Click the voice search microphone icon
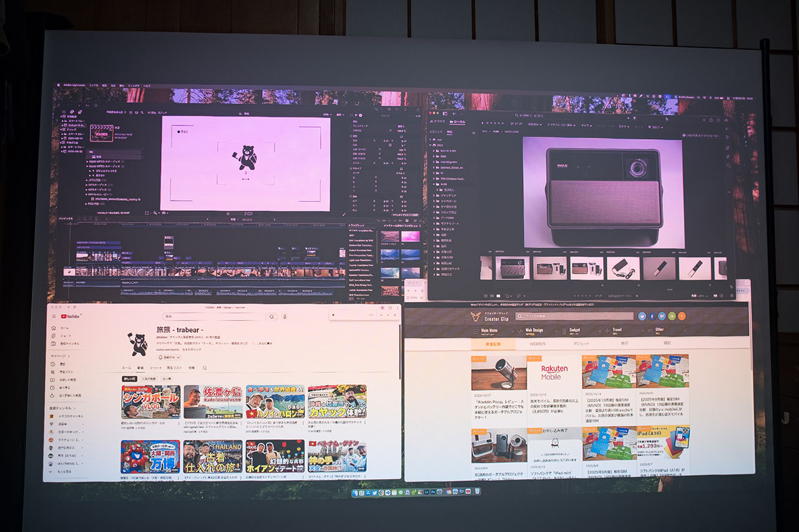The height and width of the screenshot is (532, 799). [x=285, y=316]
